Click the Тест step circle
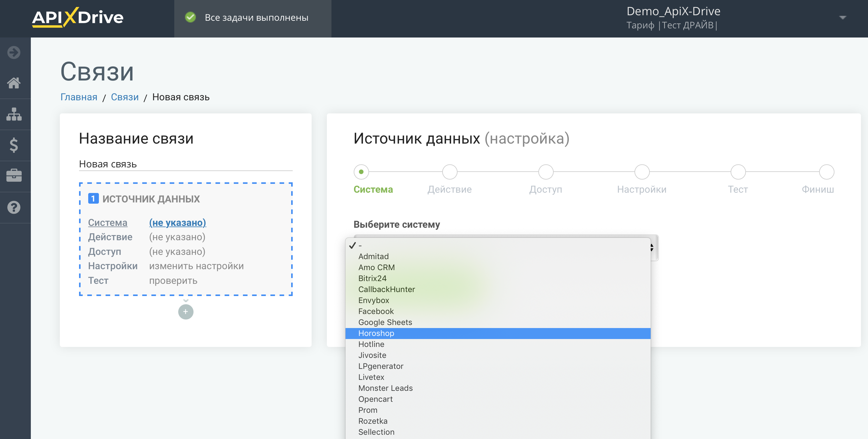This screenshot has width=868, height=439. 738,172
